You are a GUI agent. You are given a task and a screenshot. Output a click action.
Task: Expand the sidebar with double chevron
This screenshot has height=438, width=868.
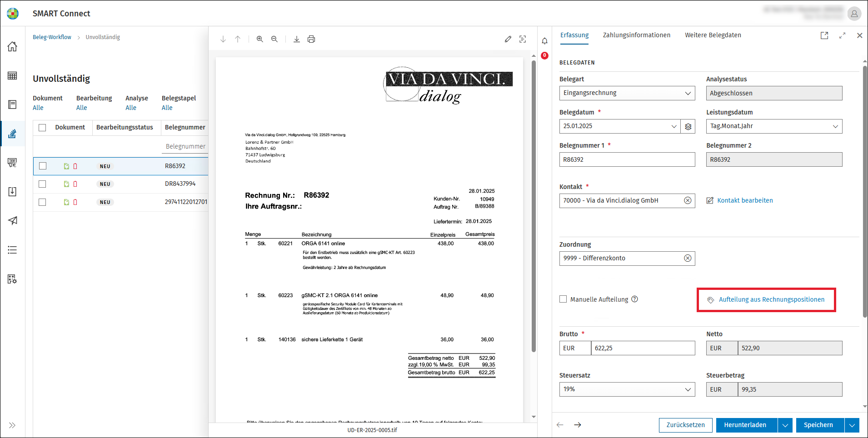(12, 425)
